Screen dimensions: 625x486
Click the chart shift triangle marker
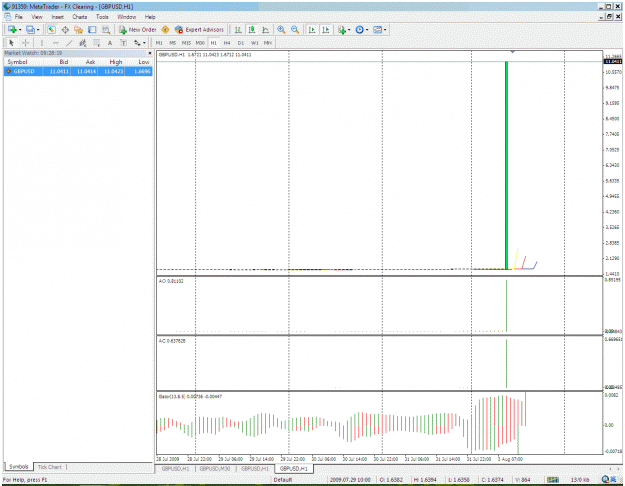[x=513, y=52]
